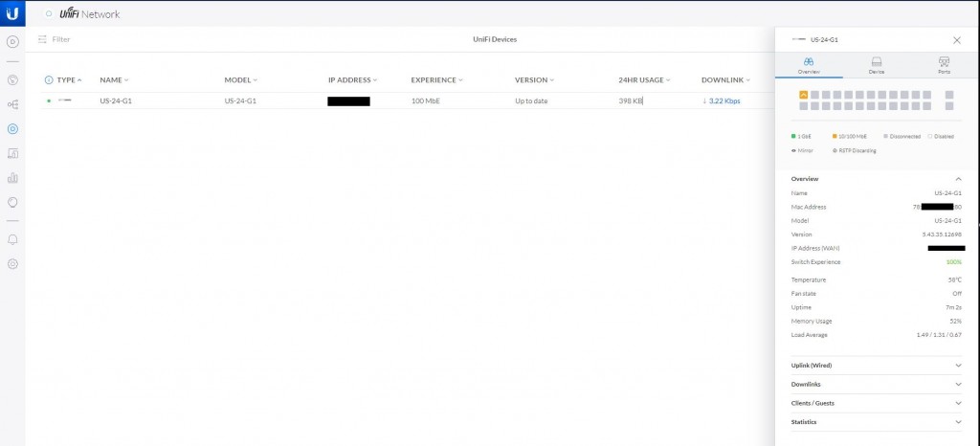Click the switch icon in the panel header
This screenshot has width=980, height=446.
pyautogui.click(x=799, y=39)
